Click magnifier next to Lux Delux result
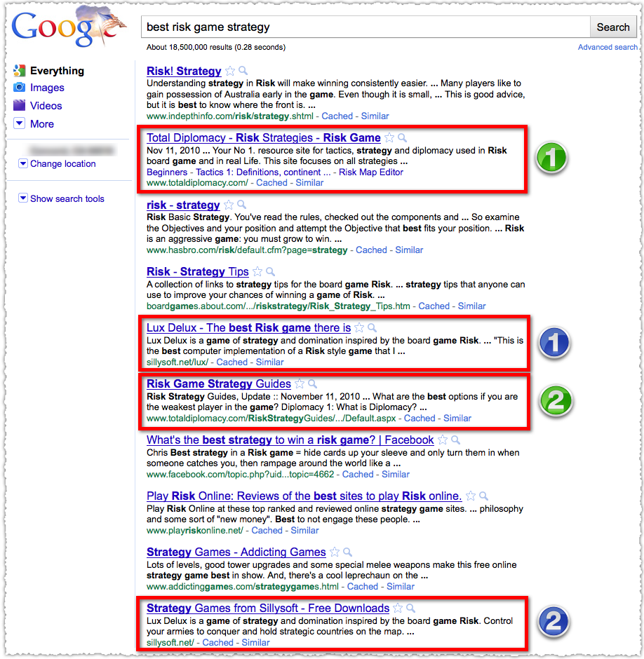Image resolution: width=644 pixels, height=659 pixels. tap(373, 327)
